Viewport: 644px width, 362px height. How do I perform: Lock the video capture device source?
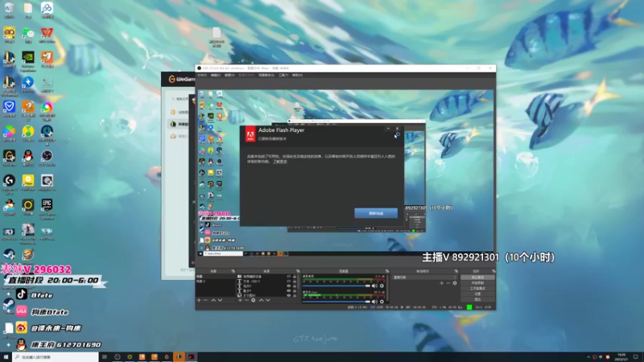295,277
